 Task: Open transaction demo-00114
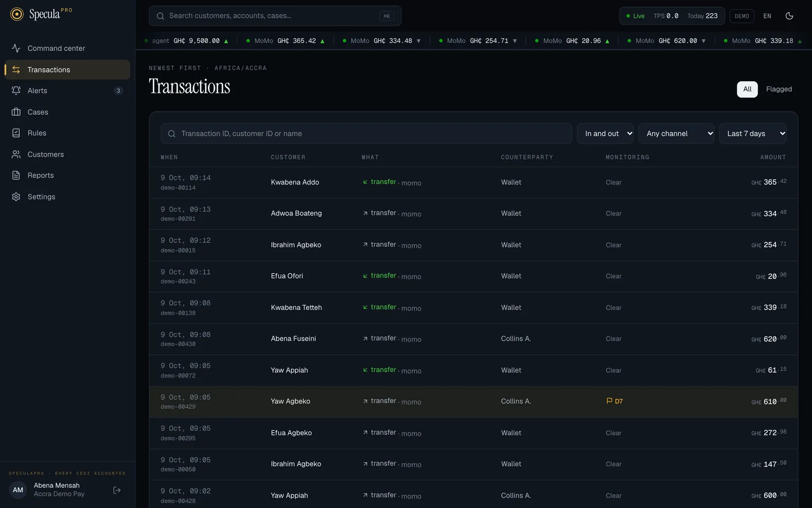click(x=178, y=188)
